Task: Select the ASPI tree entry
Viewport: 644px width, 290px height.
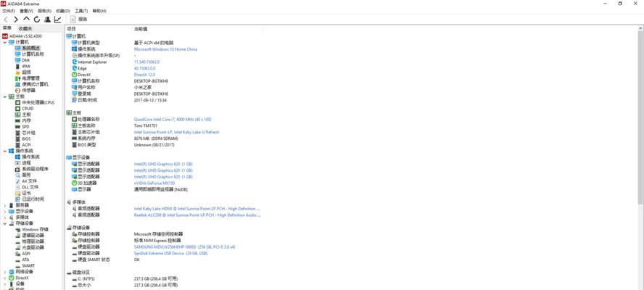Action: tap(26, 254)
